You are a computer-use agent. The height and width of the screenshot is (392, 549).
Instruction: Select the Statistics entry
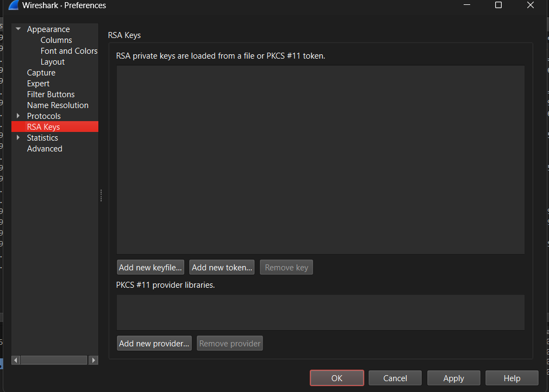pos(42,138)
